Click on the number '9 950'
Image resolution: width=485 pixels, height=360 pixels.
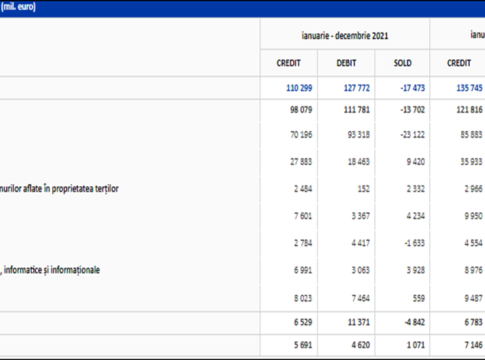coord(474,216)
